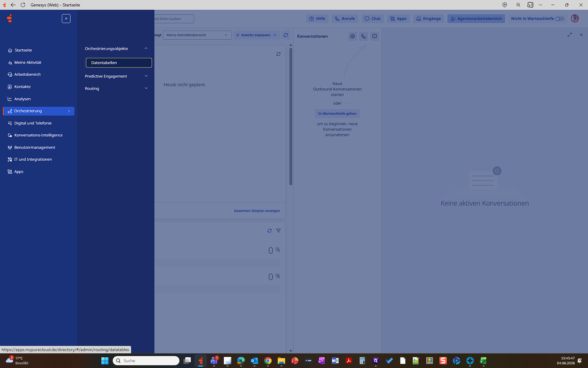Open the filter icon in performance widget
This screenshot has width=588, height=368.
(x=278, y=231)
